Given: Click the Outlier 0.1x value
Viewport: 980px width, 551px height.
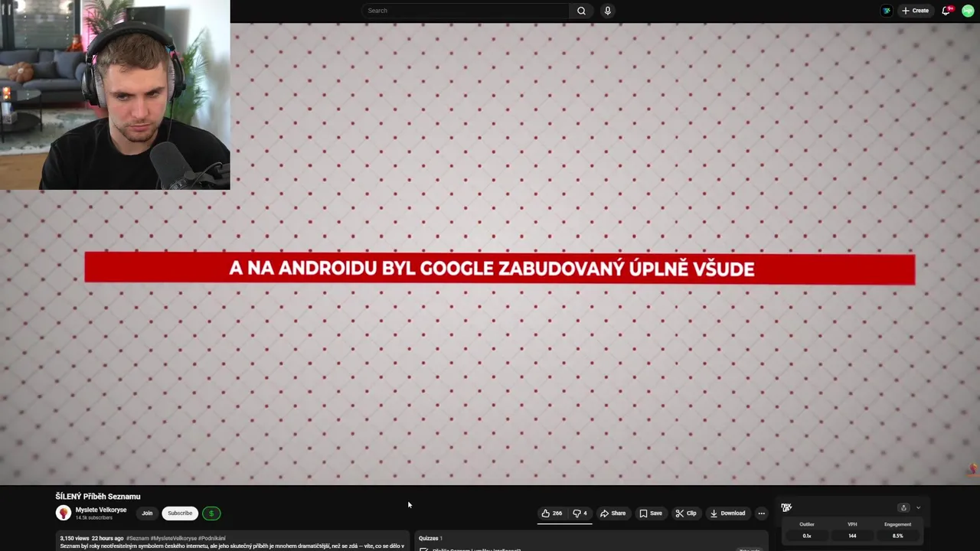Looking at the screenshot, I should (807, 536).
